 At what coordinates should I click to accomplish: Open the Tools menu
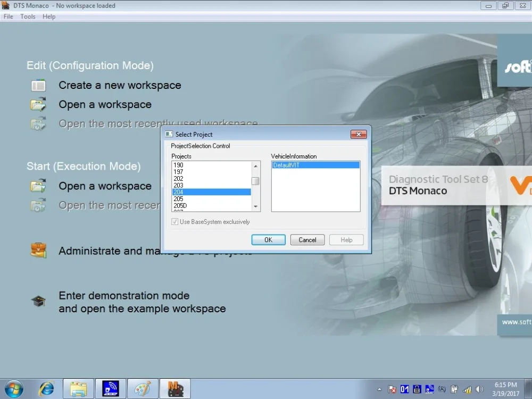tap(28, 16)
